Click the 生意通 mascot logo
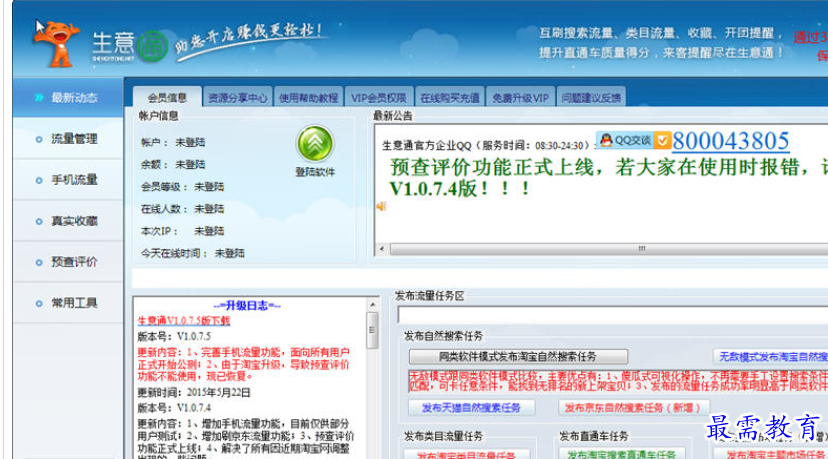This screenshot has width=828, height=459. pos(55,43)
